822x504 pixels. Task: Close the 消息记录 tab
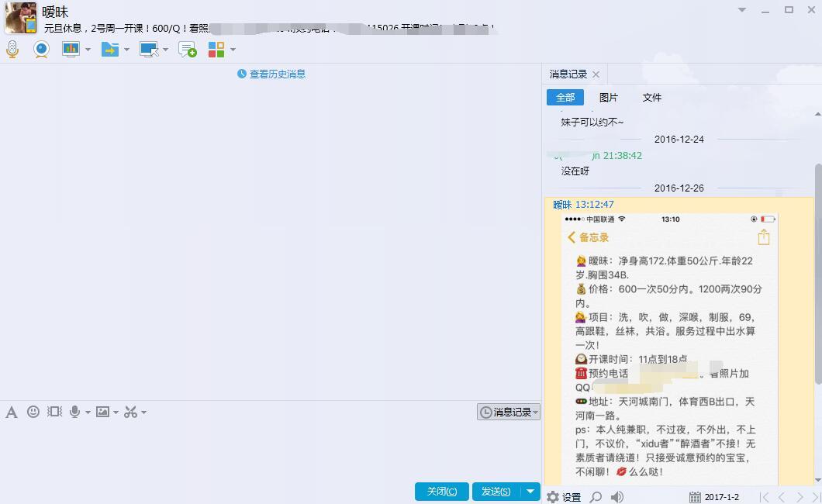596,74
